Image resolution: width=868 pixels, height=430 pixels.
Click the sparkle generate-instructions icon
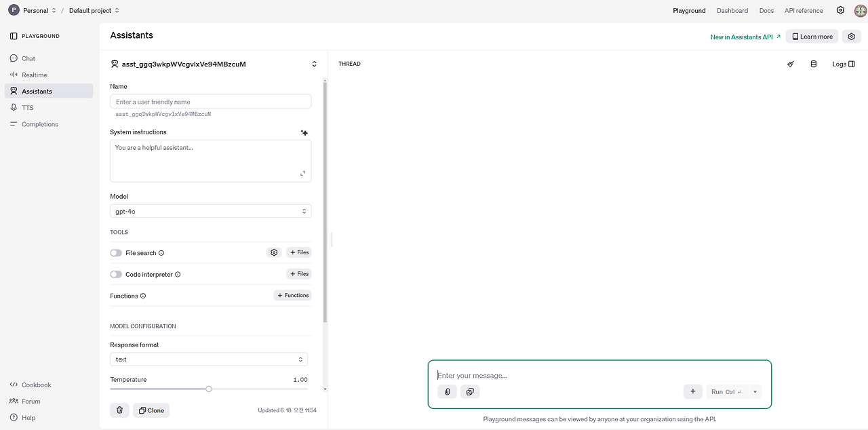304,133
